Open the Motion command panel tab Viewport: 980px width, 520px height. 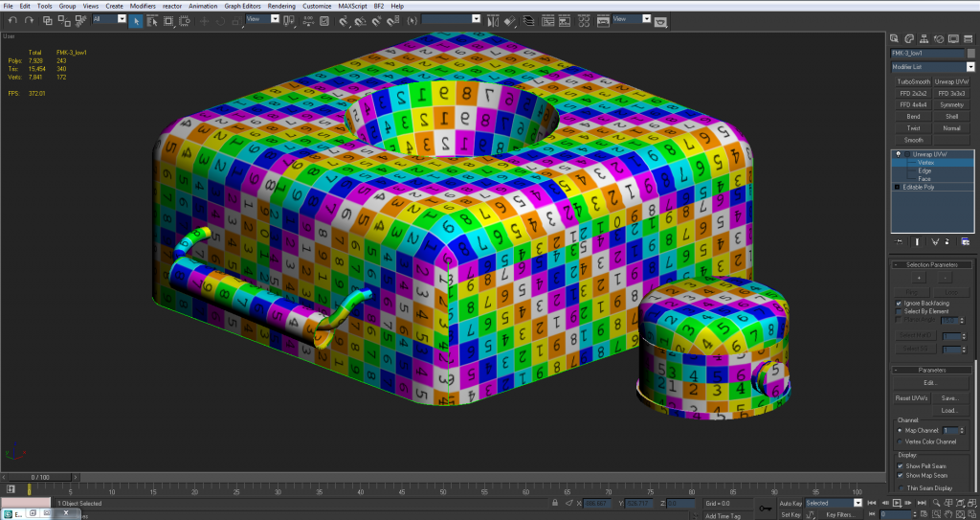pos(940,38)
